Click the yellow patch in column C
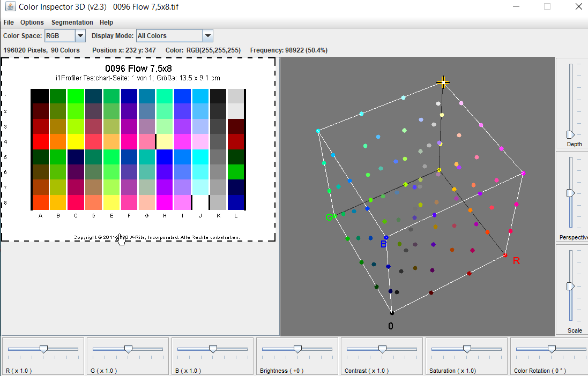Screen dimensions: 588x376 (x=76, y=142)
